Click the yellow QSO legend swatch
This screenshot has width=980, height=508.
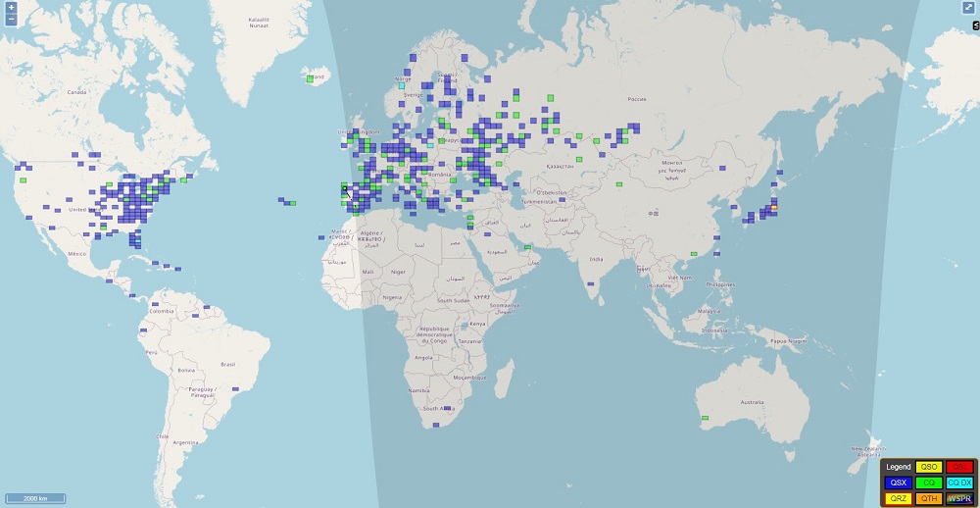929,467
